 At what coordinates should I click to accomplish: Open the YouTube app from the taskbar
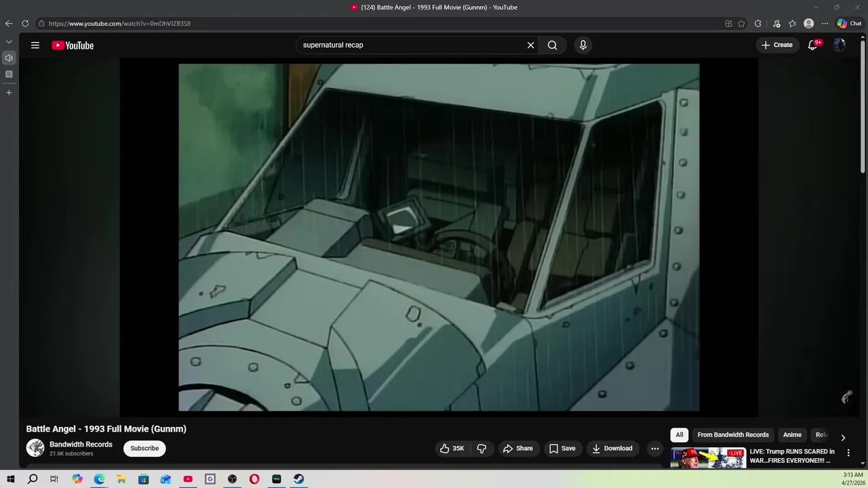click(x=188, y=479)
